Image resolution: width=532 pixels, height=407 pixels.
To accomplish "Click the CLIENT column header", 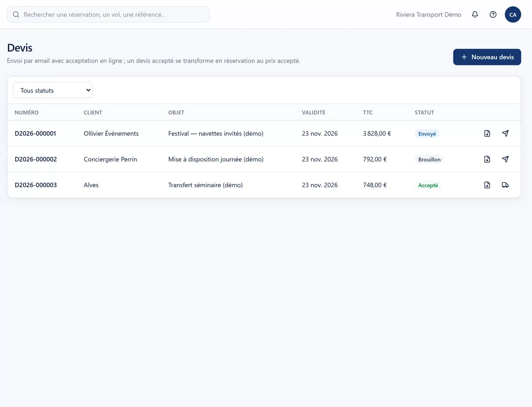I will [93, 112].
